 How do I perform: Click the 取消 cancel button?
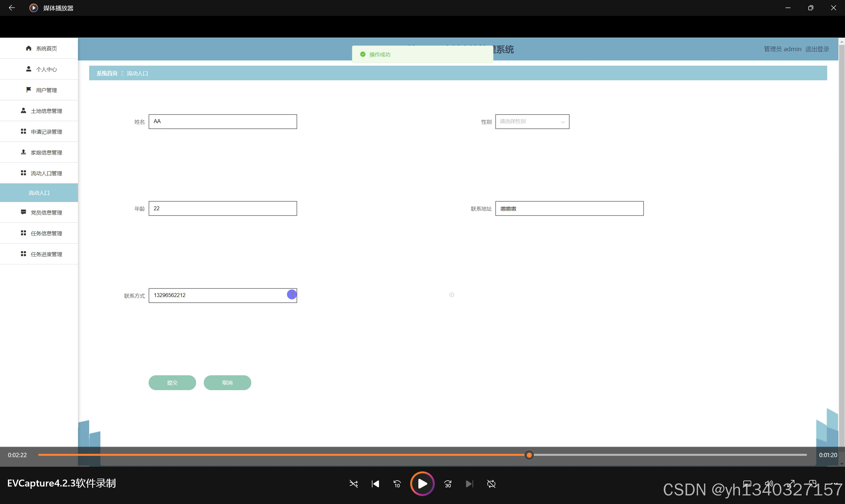coord(227,383)
